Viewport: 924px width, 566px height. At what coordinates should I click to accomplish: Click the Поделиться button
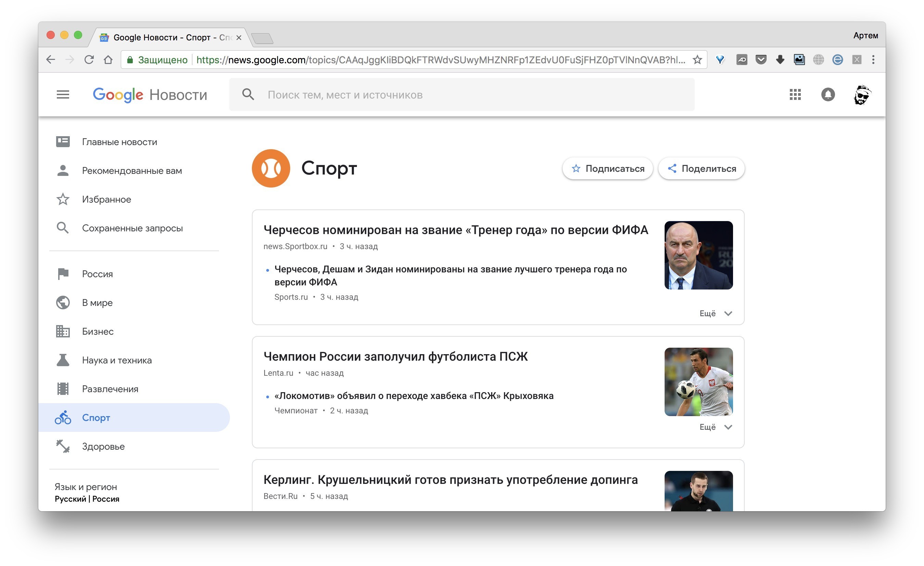[701, 168]
